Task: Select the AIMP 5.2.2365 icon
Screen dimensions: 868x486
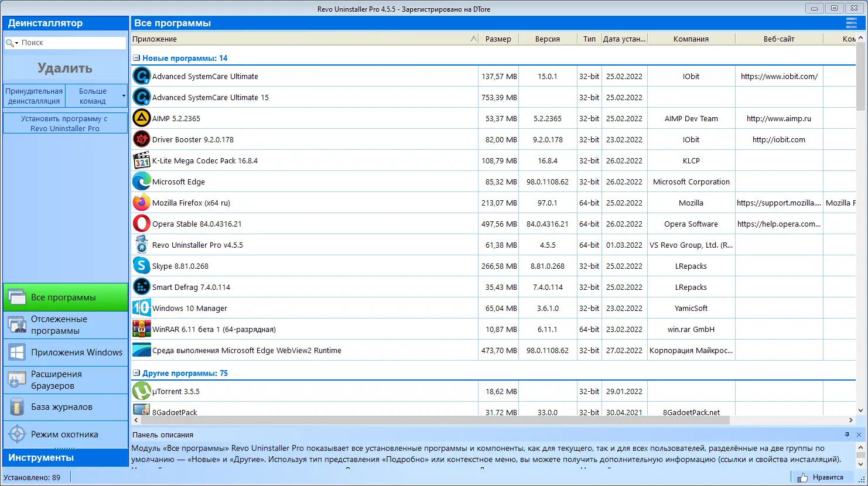Action: click(x=141, y=118)
